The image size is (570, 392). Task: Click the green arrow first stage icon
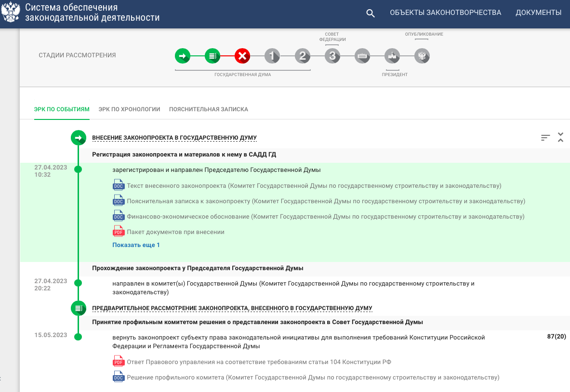182,56
